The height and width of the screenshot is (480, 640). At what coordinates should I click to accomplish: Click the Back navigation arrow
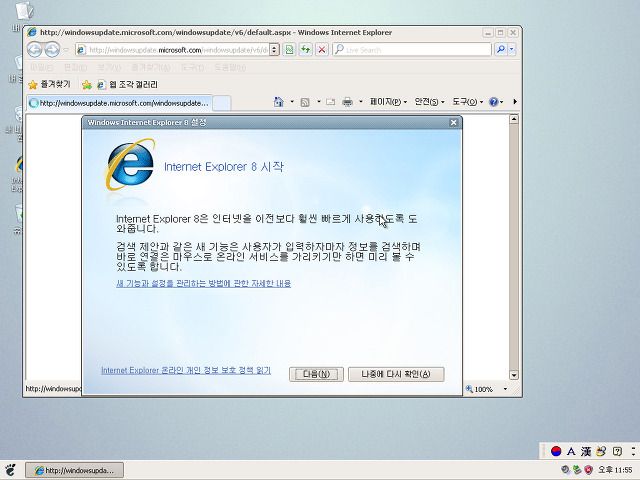point(35,50)
